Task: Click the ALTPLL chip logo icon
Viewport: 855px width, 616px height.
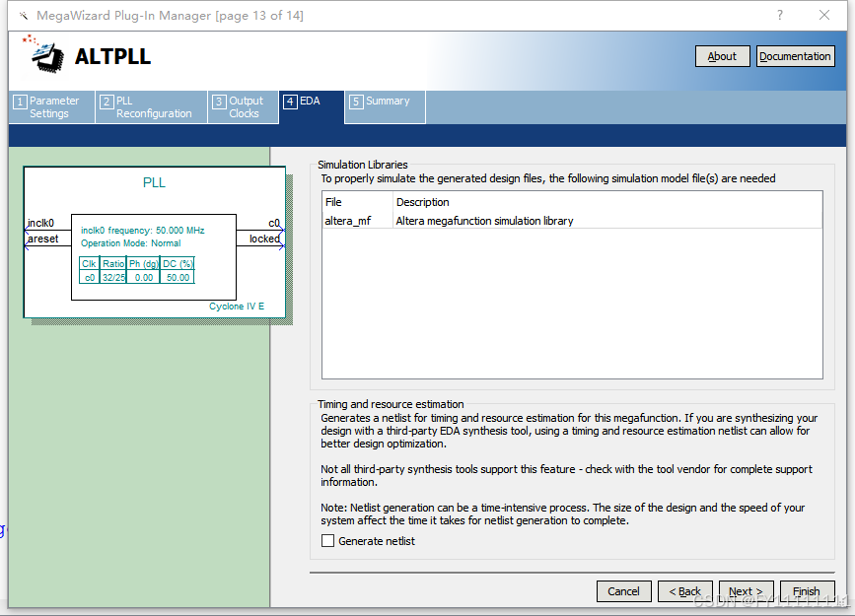Action: pyautogui.click(x=43, y=53)
